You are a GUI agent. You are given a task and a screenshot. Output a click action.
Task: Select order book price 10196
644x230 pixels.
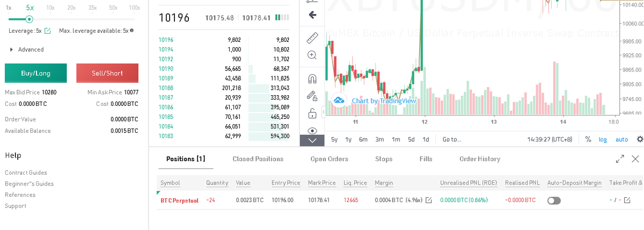tap(166, 40)
